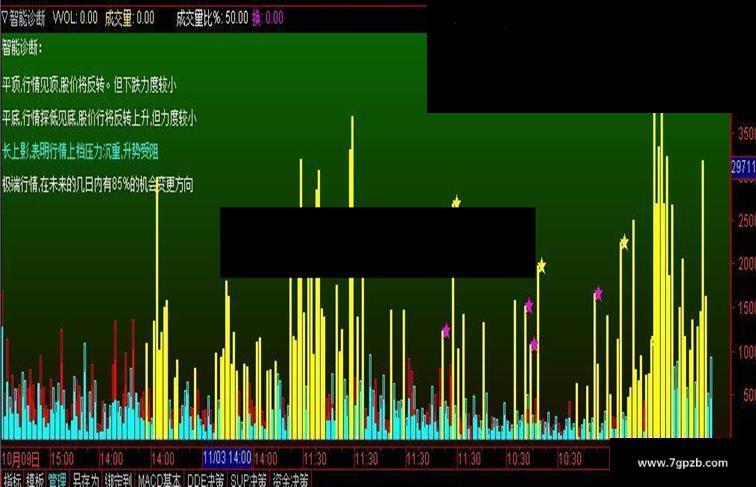
Task: Switch to the DDE决策 tab
Action: [x=205, y=480]
